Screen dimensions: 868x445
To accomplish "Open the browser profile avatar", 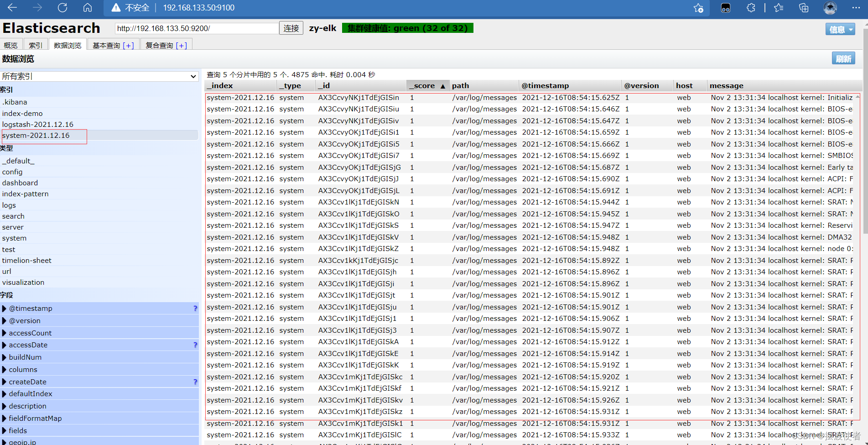I will 830,8.
